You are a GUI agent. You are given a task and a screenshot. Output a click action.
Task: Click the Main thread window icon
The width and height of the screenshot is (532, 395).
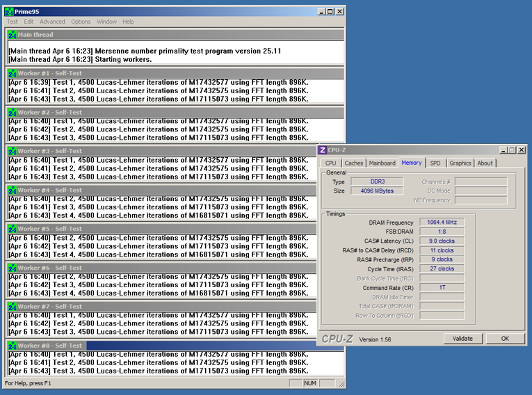point(12,35)
